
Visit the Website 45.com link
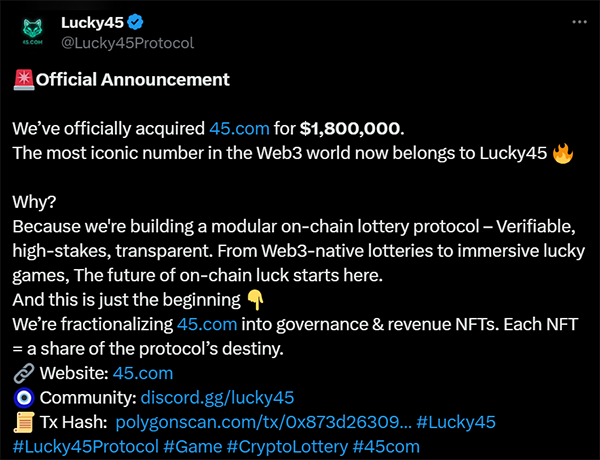tap(141, 374)
